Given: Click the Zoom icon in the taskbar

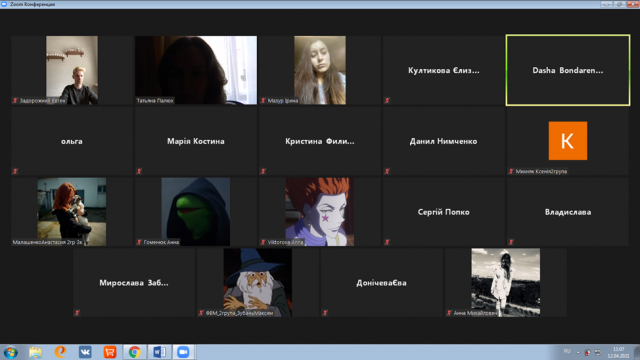Looking at the screenshot, I should coord(183,352).
